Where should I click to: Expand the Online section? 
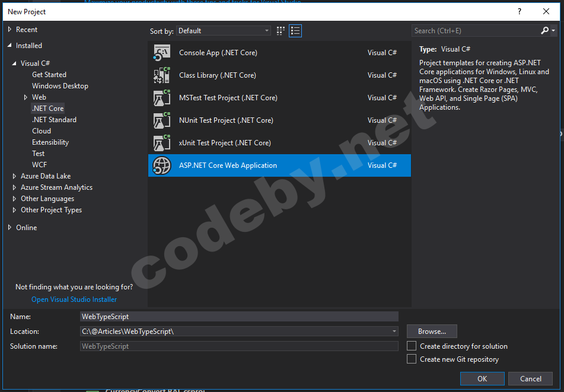pos(9,227)
